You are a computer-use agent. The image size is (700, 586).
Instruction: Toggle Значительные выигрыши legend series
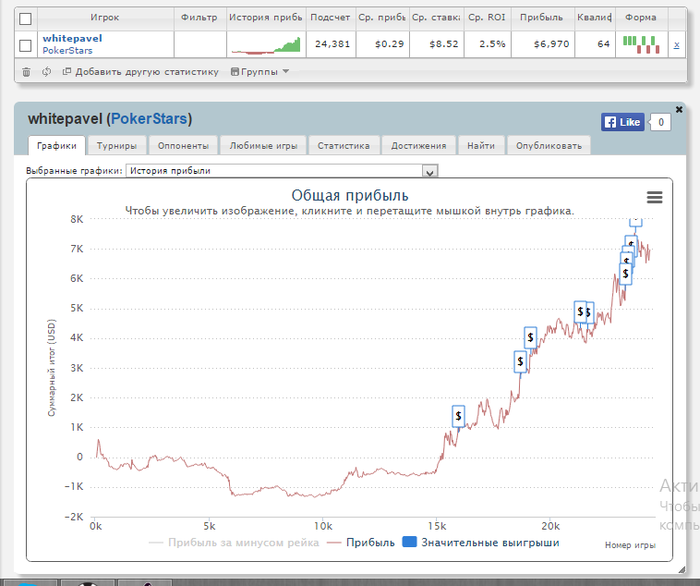pos(481,542)
